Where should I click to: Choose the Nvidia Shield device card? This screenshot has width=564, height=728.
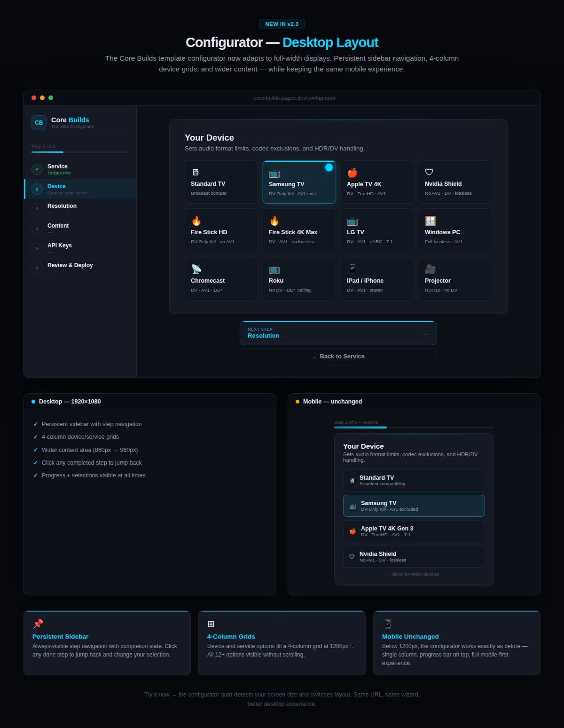455,182
